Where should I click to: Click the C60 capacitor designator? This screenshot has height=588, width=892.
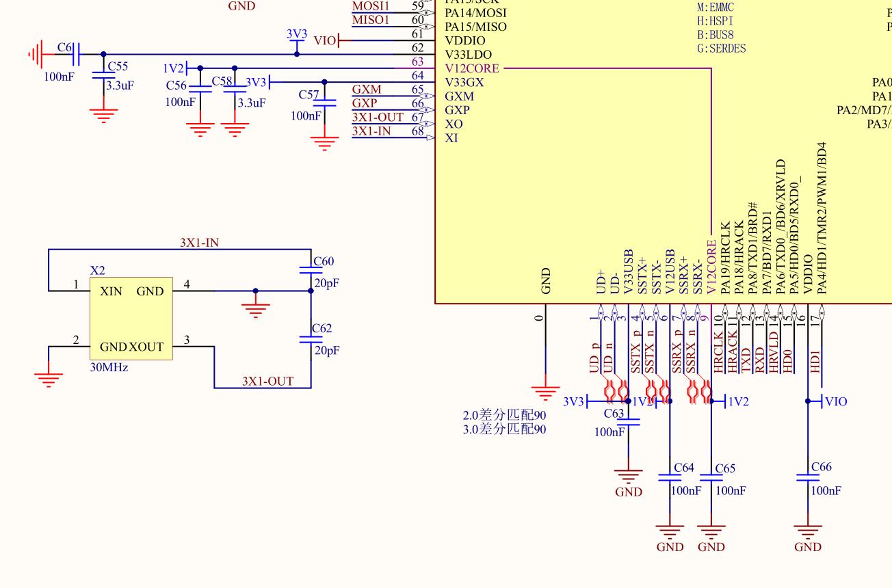(324, 261)
